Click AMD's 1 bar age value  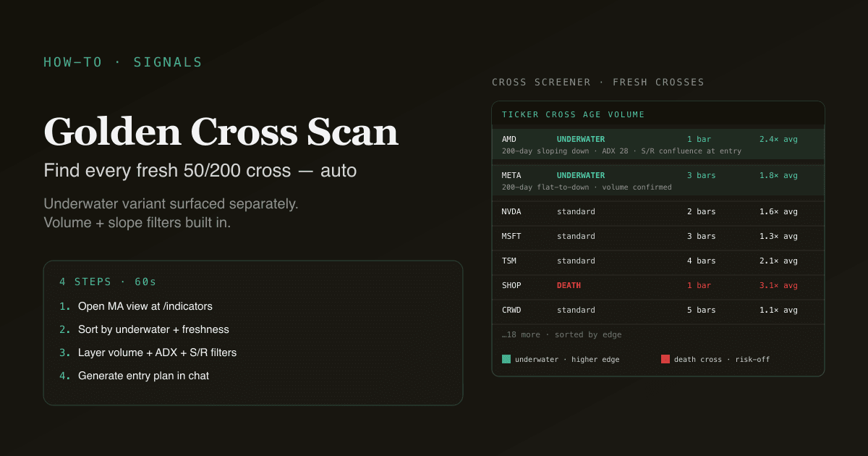click(x=699, y=139)
